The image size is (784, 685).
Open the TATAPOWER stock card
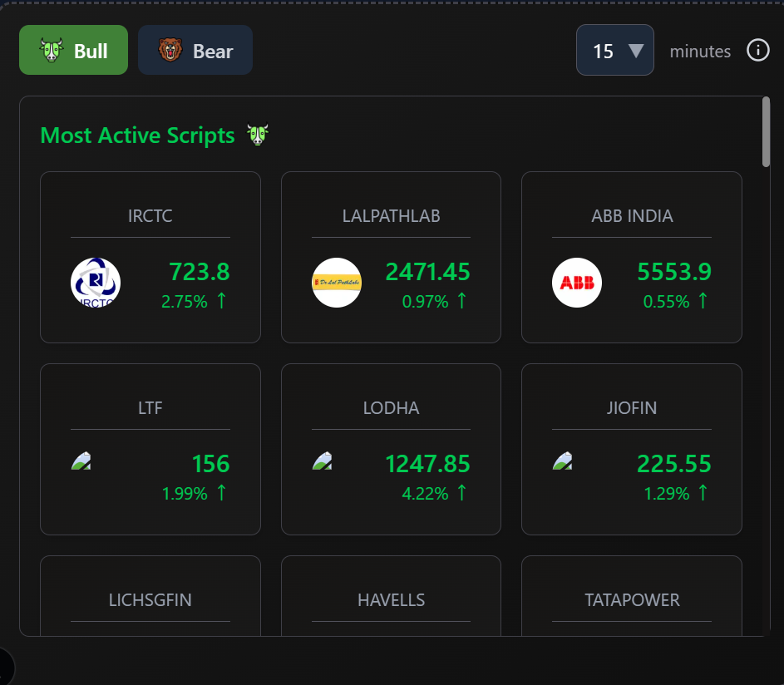(632, 595)
